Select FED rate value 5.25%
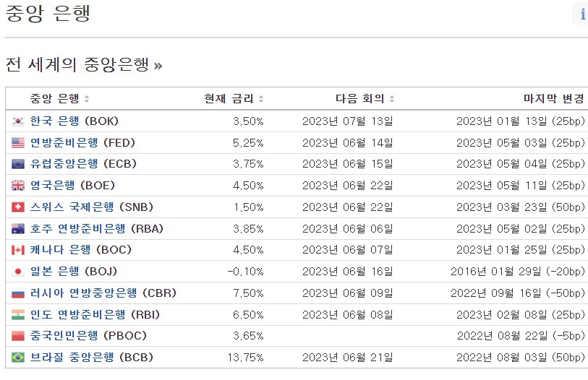Image resolution: width=588 pixels, height=380 pixels. (x=248, y=143)
